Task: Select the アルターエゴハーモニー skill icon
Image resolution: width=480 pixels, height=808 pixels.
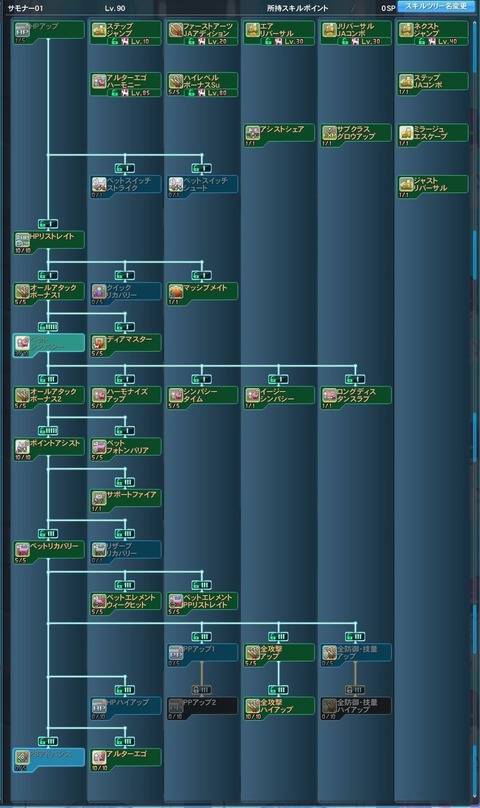Action: (98, 81)
